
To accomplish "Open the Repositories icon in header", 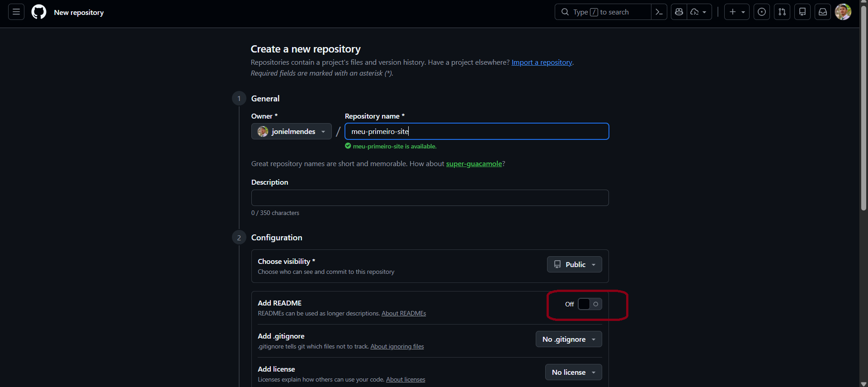I will coord(802,12).
